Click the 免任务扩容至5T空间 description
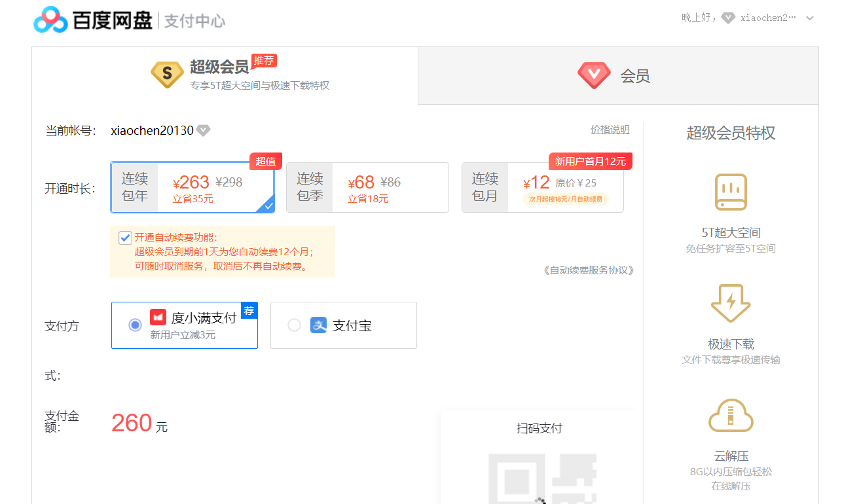842x504 pixels. click(731, 249)
